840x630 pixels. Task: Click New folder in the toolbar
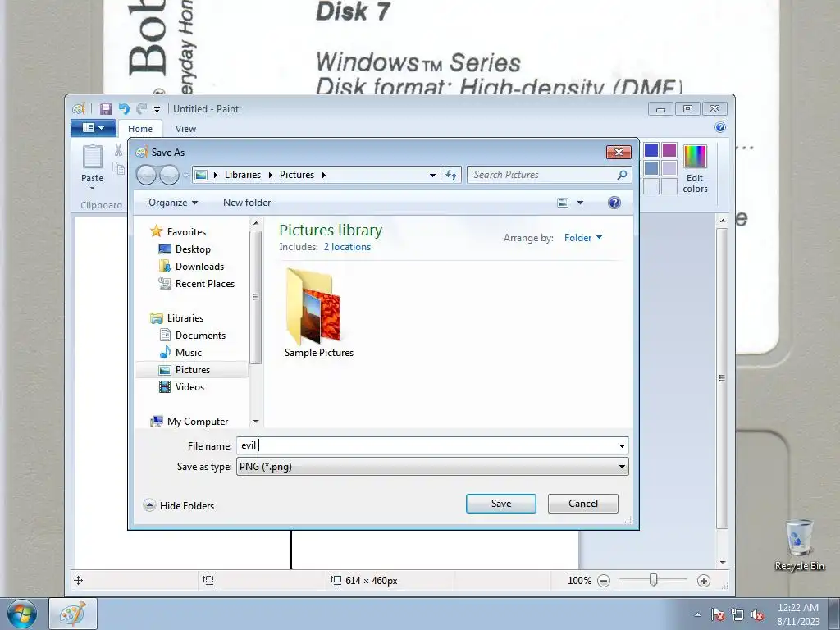point(247,203)
